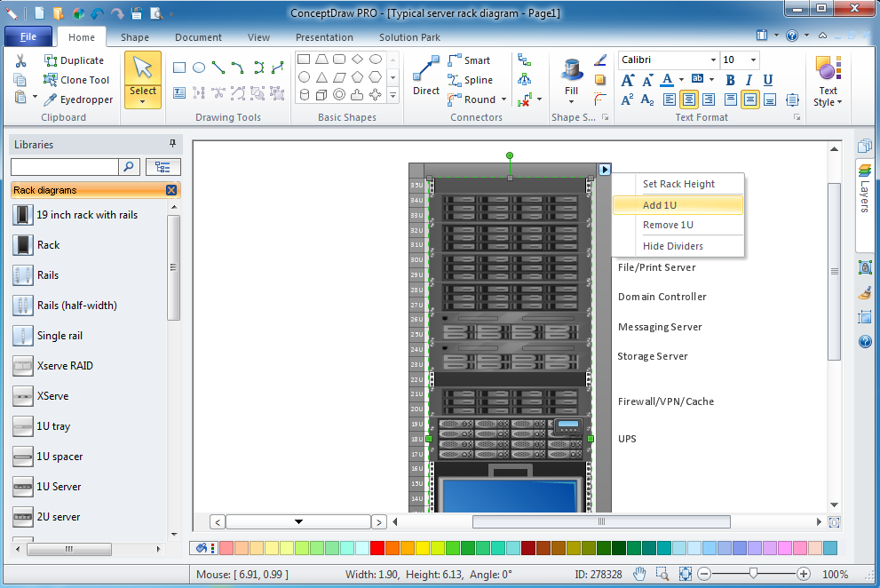Image resolution: width=880 pixels, height=588 pixels.
Task: Open the Text Format dialog launcher
Action: (x=797, y=117)
